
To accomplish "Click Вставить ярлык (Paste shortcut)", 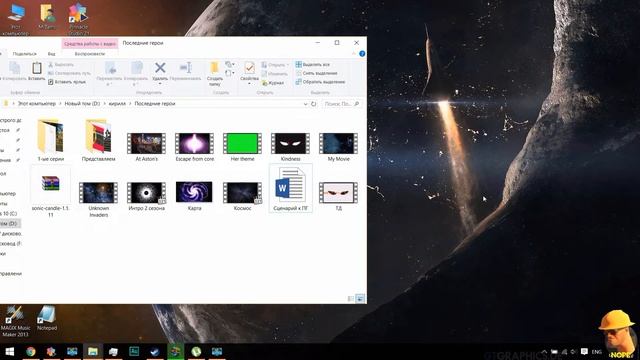I will (67, 82).
